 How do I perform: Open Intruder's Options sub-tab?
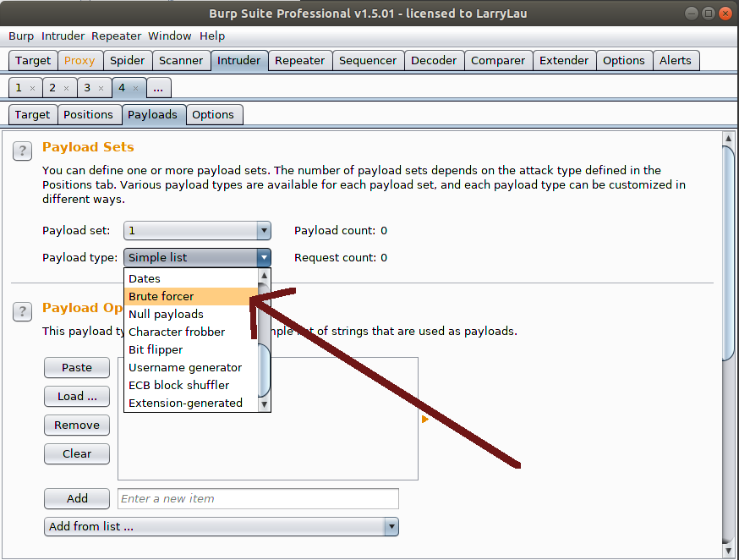point(213,114)
